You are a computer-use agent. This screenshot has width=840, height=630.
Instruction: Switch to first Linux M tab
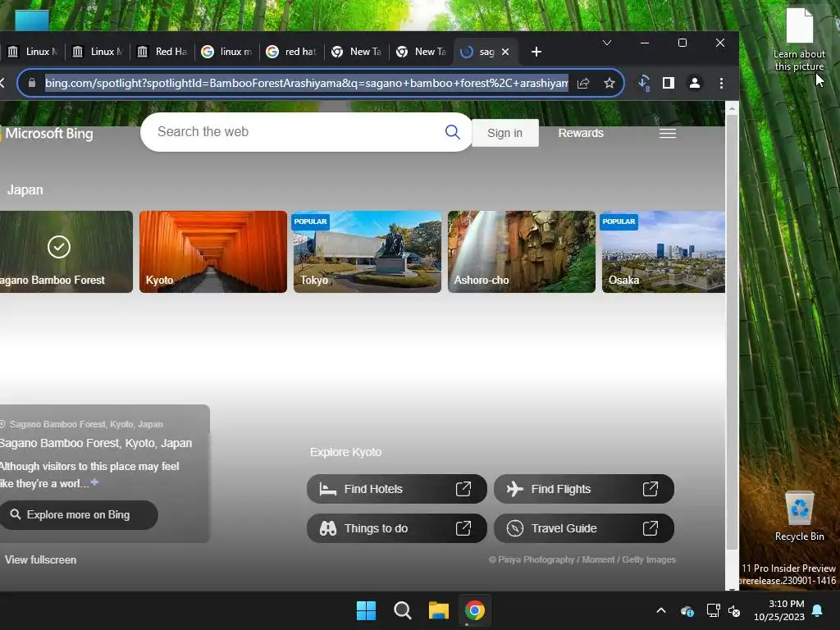click(33, 52)
